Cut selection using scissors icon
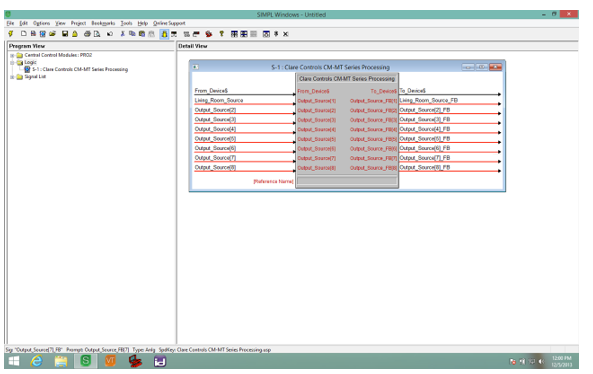Image resolution: width=593 pixels, height=374 pixels. pyautogui.click(x=123, y=34)
